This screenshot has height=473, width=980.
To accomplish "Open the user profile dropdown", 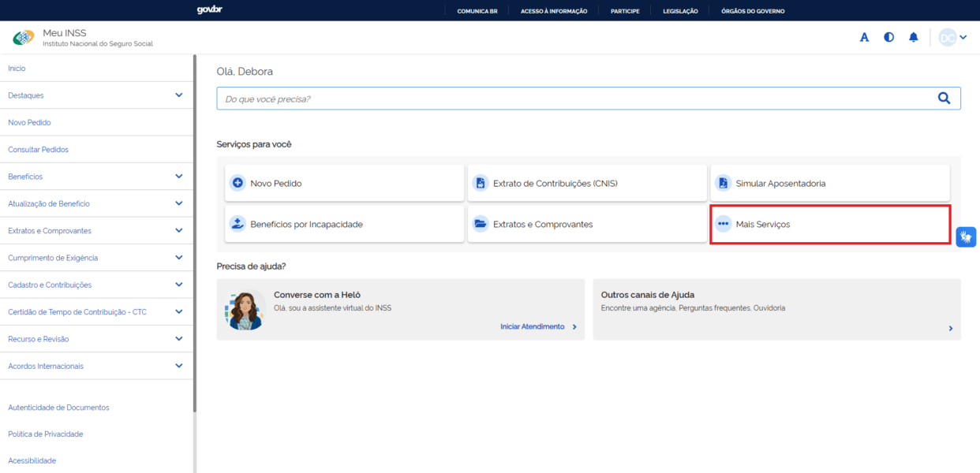I will [953, 37].
